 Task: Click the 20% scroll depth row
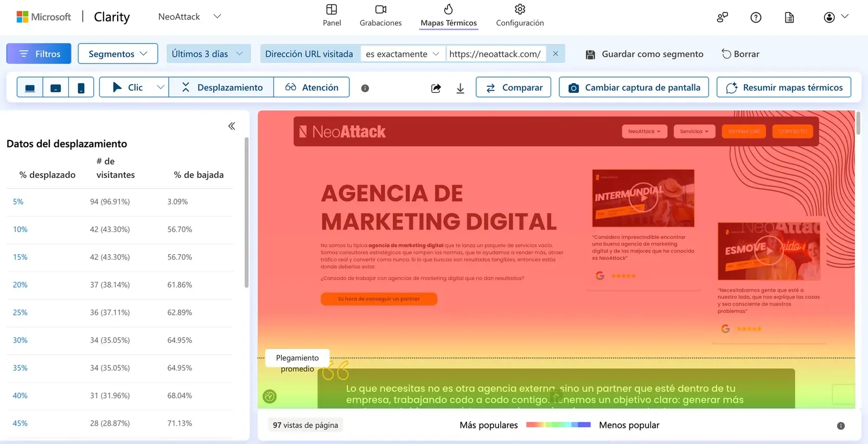[x=119, y=285]
